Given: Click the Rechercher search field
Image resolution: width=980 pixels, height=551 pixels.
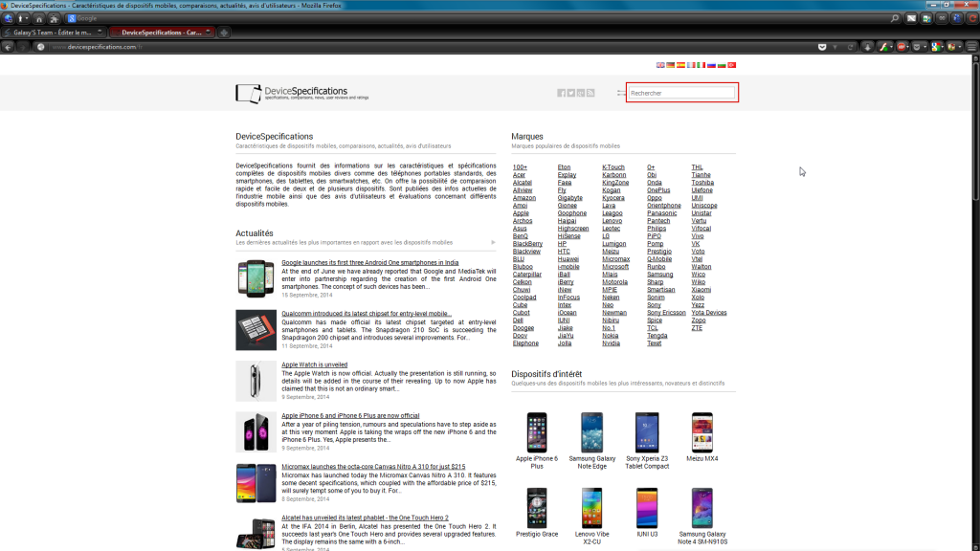Looking at the screenshot, I should [x=681, y=93].
